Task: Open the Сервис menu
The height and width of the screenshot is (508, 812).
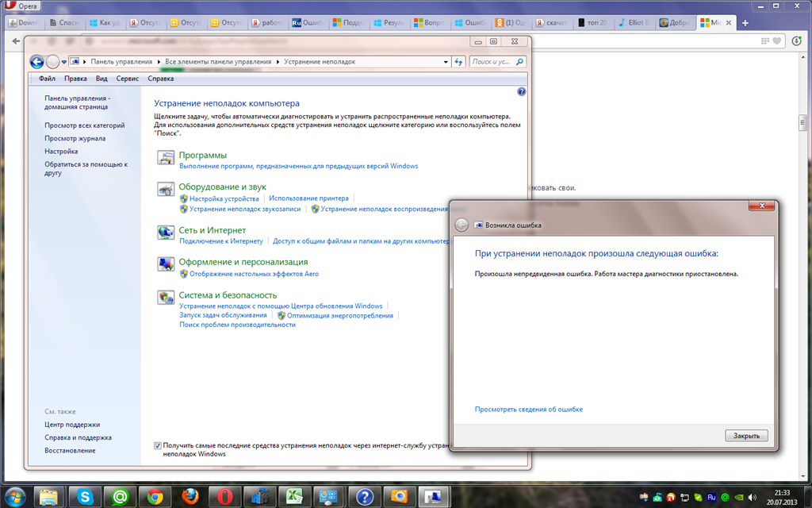Action: (x=128, y=79)
